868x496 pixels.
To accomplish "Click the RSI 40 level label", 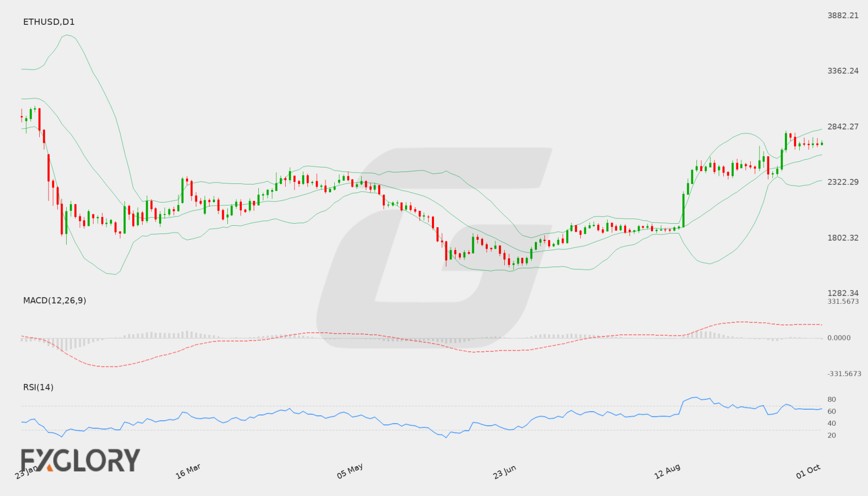I will click(x=832, y=423).
